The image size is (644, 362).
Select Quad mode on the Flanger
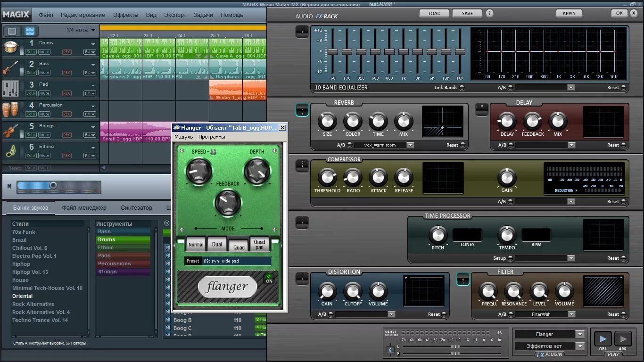pyautogui.click(x=239, y=245)
